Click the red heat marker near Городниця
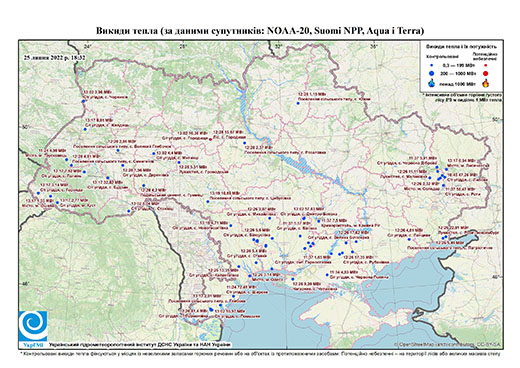Viewport: 520px width, 368px height. (x=210, y=140)
